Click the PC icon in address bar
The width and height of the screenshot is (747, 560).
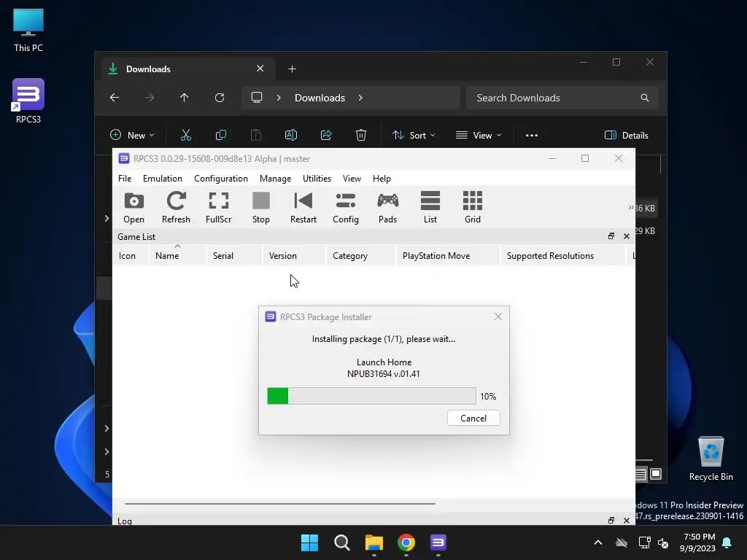coord(257,98)
